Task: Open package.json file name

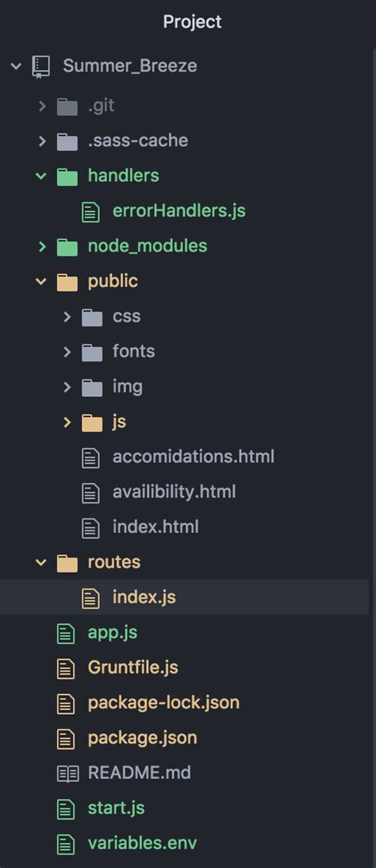Action: [143, 738]
